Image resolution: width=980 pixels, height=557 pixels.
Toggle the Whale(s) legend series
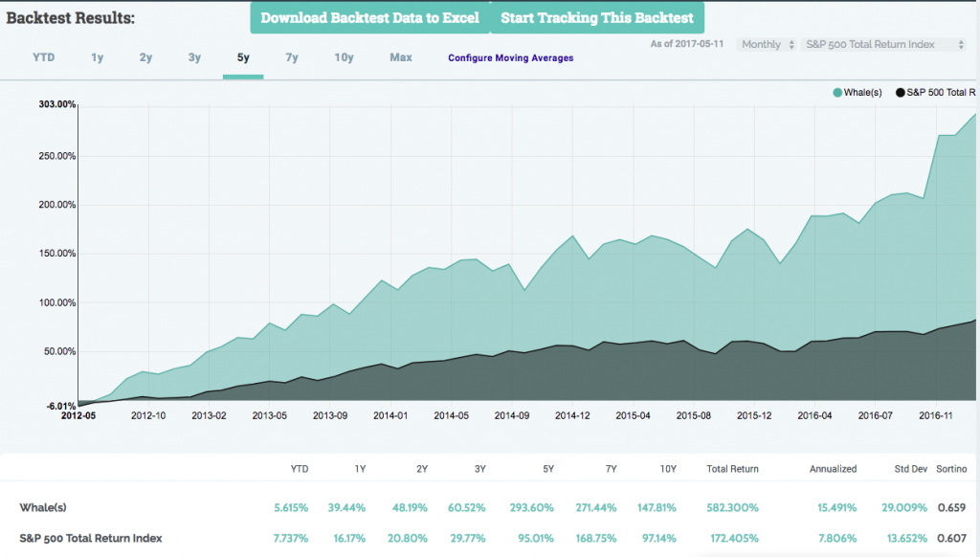862,93
